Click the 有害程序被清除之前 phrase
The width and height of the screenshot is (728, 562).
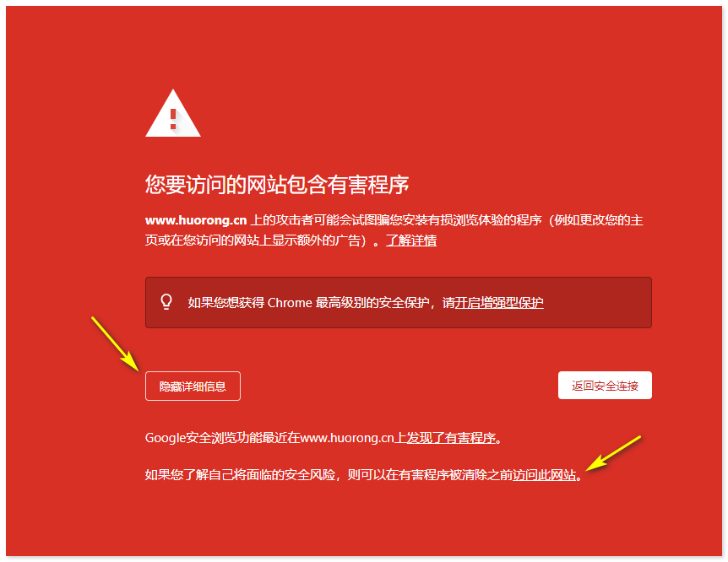[455, 475]
